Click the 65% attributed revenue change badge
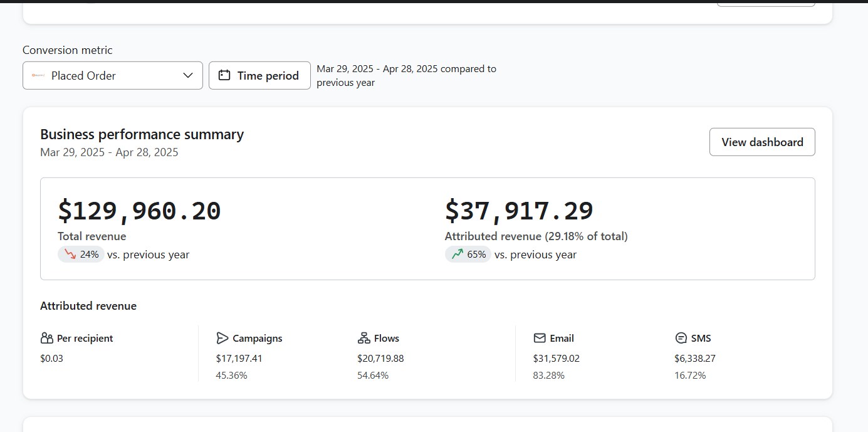 [x=468, y=255]
